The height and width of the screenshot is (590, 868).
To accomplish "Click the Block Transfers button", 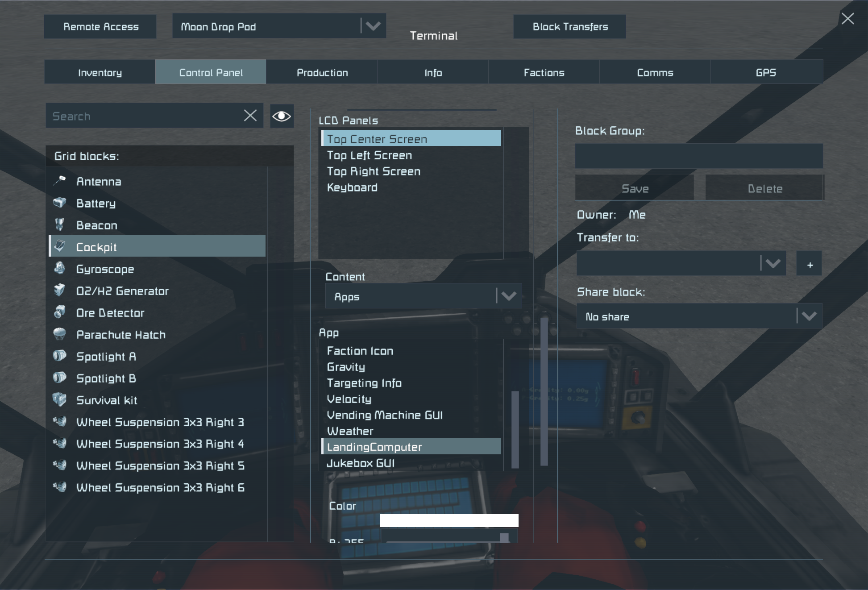I will tap(569, 27).
